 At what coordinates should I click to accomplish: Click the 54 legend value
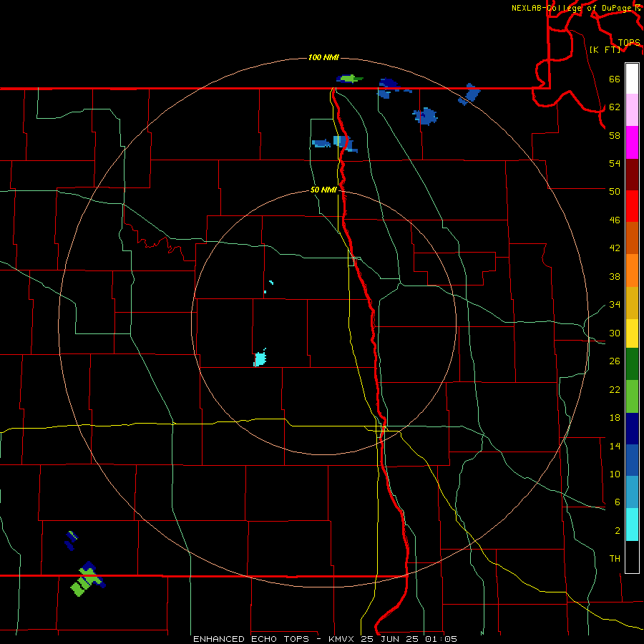pyautogui.click(x=615, y=163)
